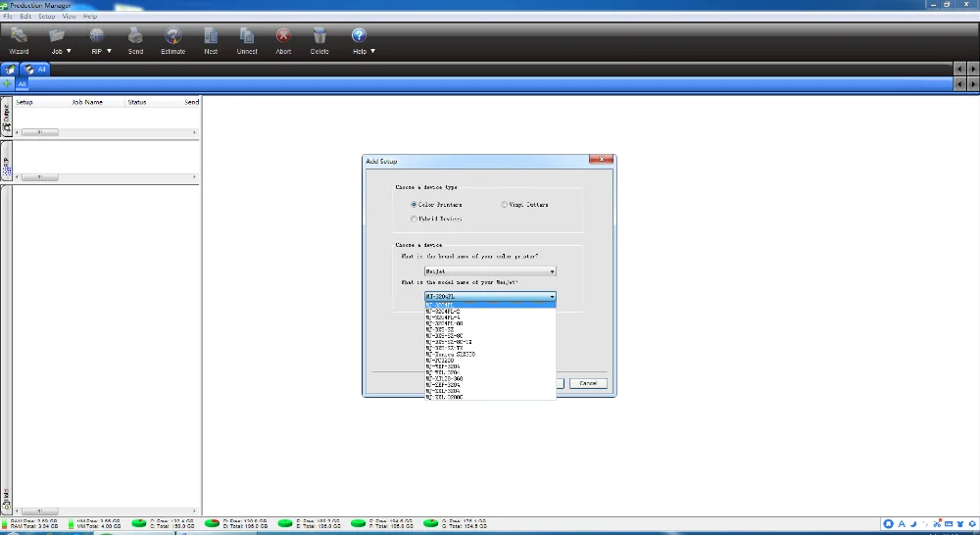This screenshot has width=980, height=535.
Task: Click the Job Name column header
Action: pos(97,102)
